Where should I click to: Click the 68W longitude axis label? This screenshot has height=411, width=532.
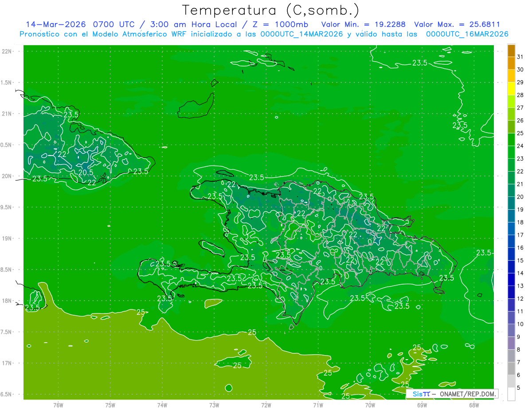[474, 405]
